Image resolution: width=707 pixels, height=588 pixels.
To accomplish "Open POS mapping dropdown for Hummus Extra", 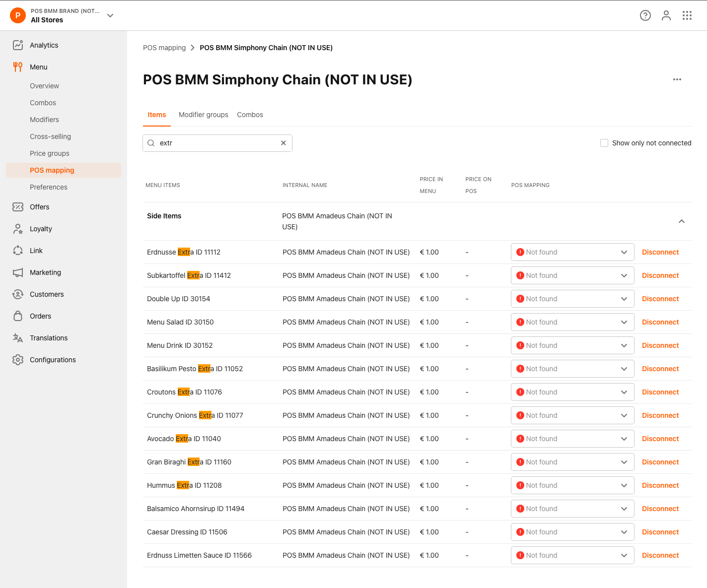I will [x=572, y=485].
